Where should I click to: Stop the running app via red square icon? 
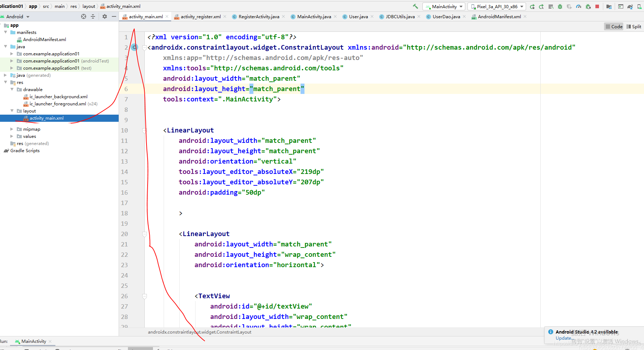click(x=597, y=6)
